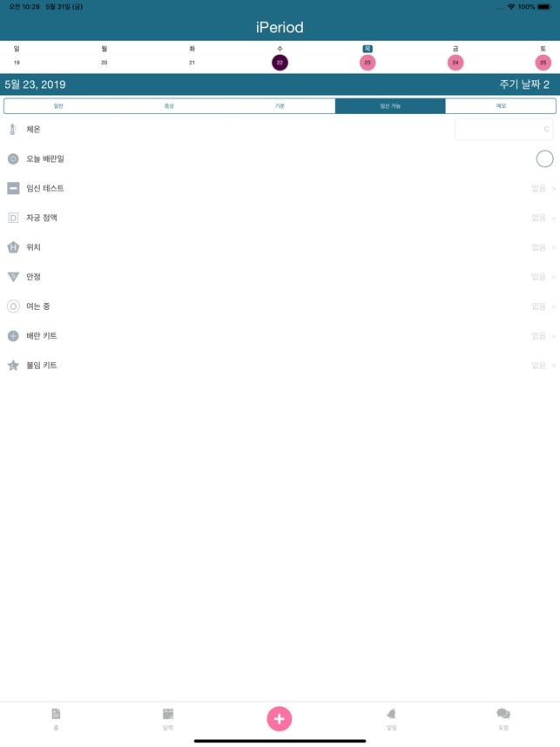Image resolution: width=560 pixels, height=747 pixels.
Task: Open the 알림 bell in bottom bar
Action: [x=391, y=718]
